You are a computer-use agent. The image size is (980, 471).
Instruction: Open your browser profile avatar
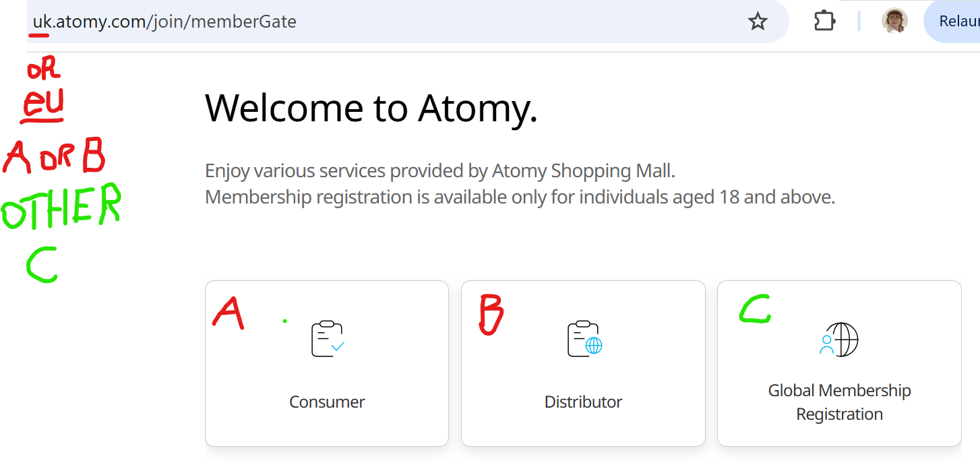pyautogui.click(x=894, y=21)
